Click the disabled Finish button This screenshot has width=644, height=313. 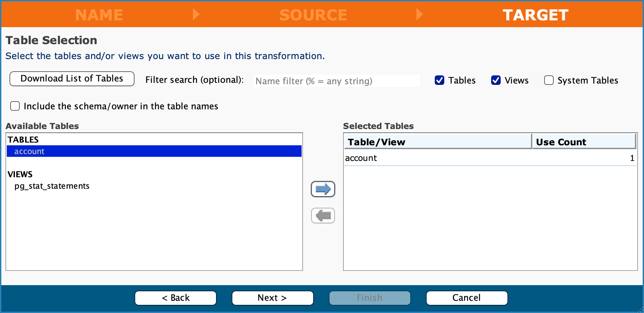pyautogui.click(x=370, y=298)
